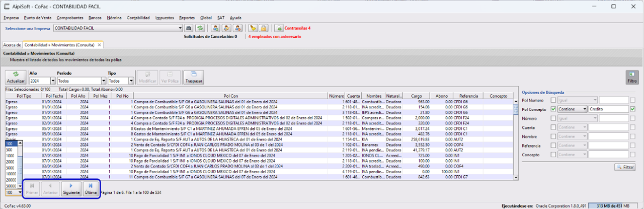
Task: Click the Modificar toolbar button
Action: click(x=147, y=77)
